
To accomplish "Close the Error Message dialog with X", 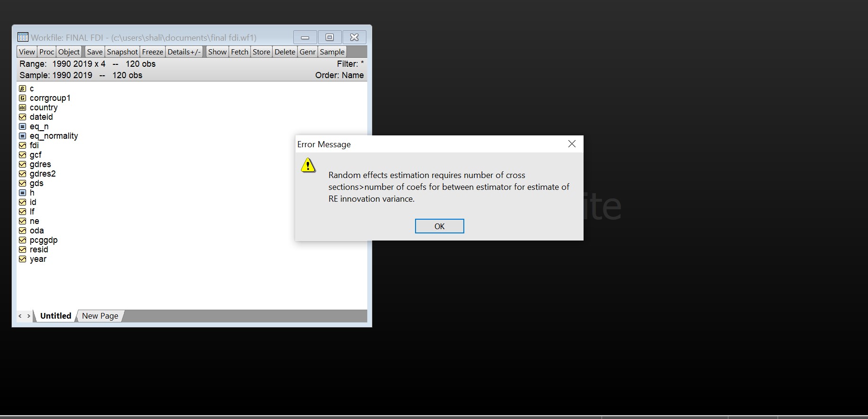I will click(572, 144).
